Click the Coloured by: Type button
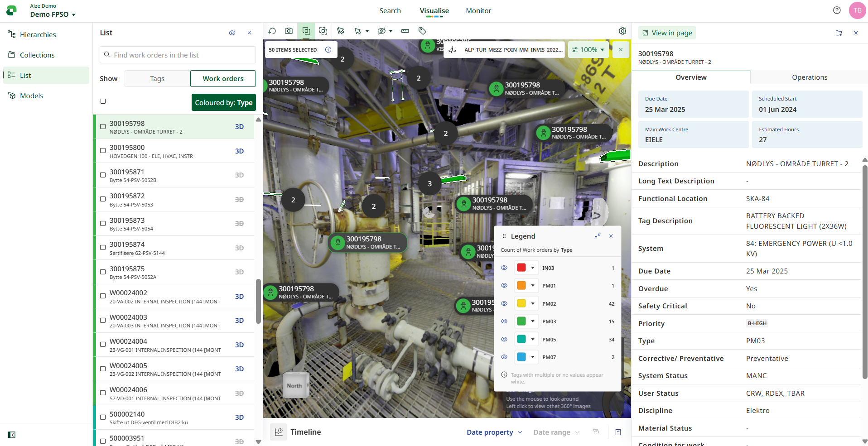Image resolution: width=868 pixels, height=446 pixels. 223,103
